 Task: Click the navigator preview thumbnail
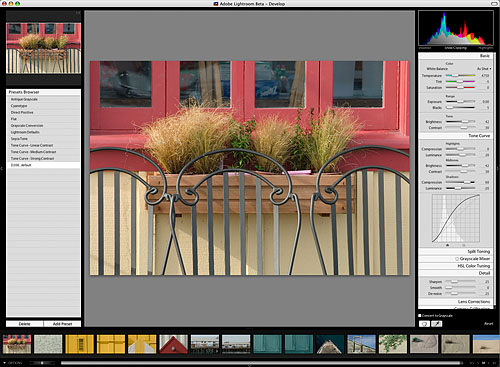(43, 48)
